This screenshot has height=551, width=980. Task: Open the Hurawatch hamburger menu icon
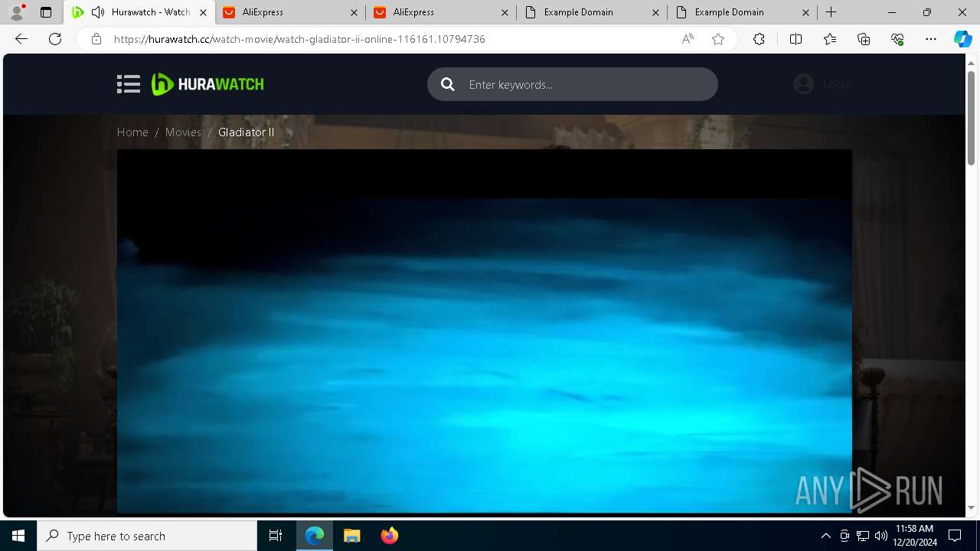coord(129,84)
